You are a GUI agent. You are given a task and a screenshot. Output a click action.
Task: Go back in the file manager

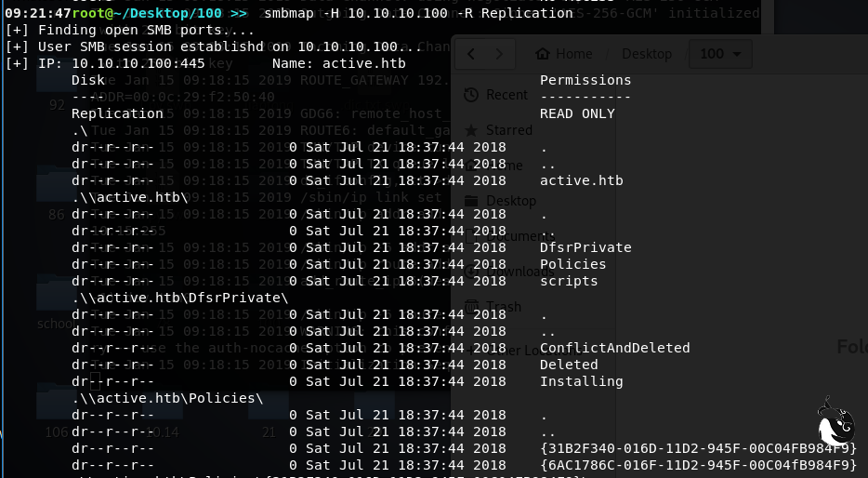(471, 54)
